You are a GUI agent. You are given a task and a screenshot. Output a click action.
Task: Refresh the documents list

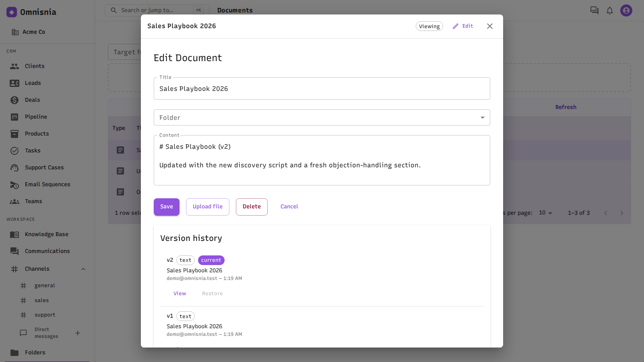566,107
